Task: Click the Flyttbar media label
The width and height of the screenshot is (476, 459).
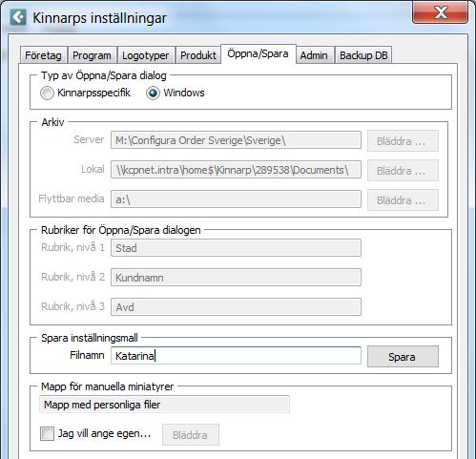Action: (x=72, y=198)
